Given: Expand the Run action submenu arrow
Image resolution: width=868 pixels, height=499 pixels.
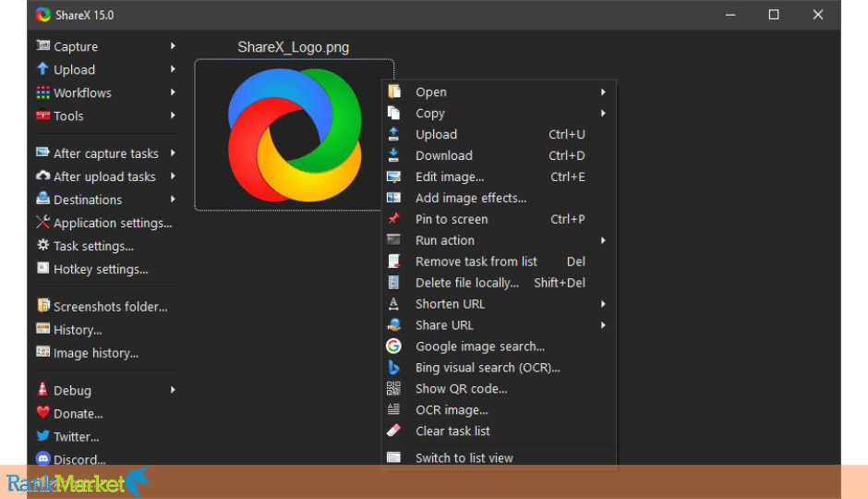Looking at the screenshot, I should (603, 240).
